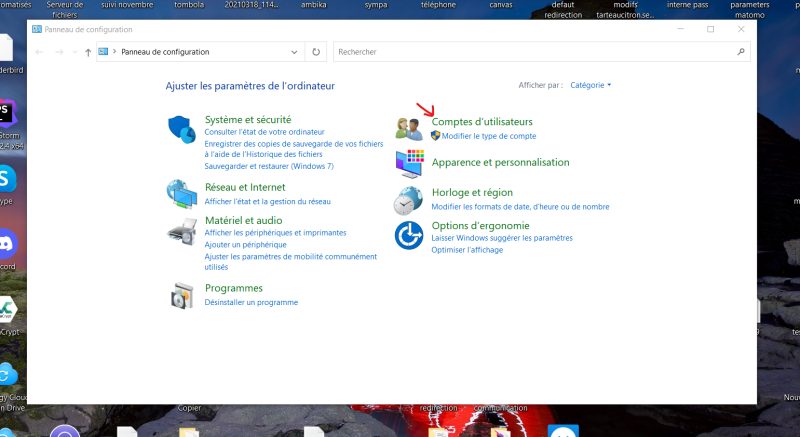The height and width of the screenshot is (437, 800).
Task: Click Optimiser l'affichage link
Action: pyautogui.click(x=467, y=250)
